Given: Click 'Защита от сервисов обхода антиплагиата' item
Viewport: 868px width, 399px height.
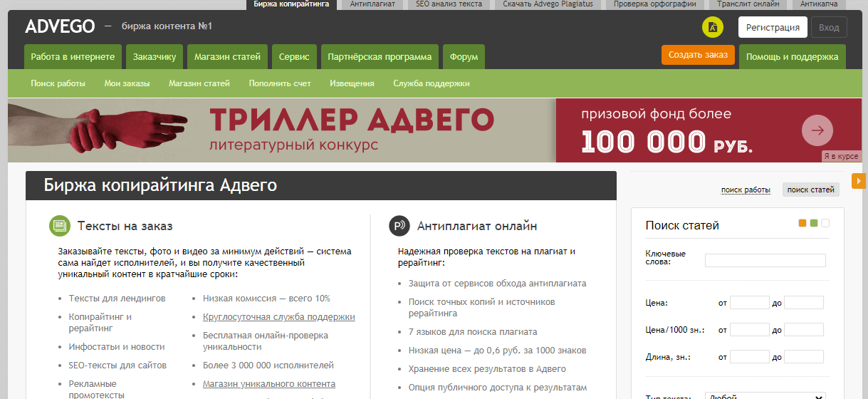Looking at the screenshot, I should tap(498, 283).
